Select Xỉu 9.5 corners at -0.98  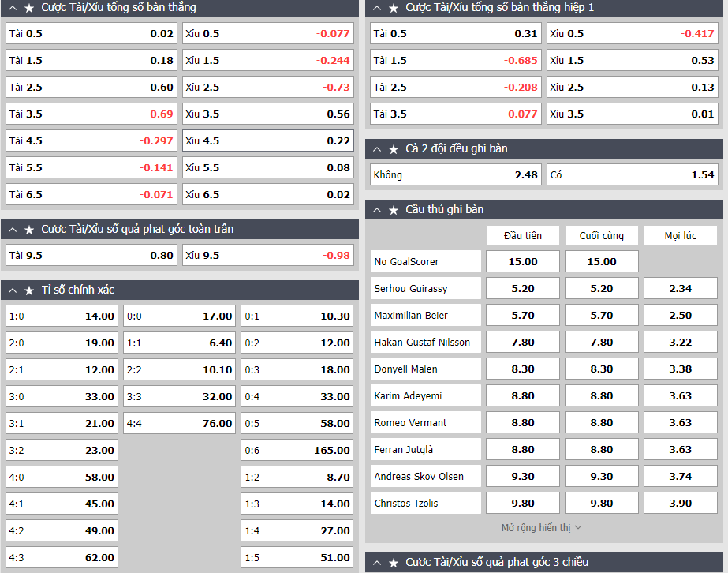[268, 256]
